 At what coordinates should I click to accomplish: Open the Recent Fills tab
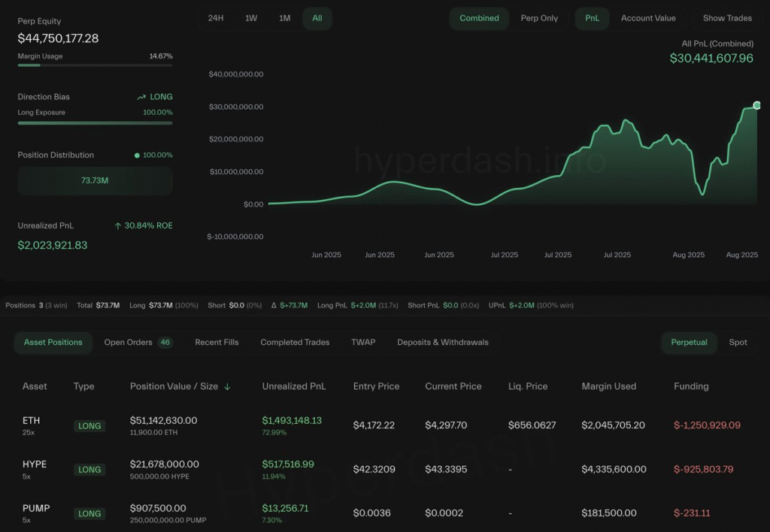tap(217, 343)
